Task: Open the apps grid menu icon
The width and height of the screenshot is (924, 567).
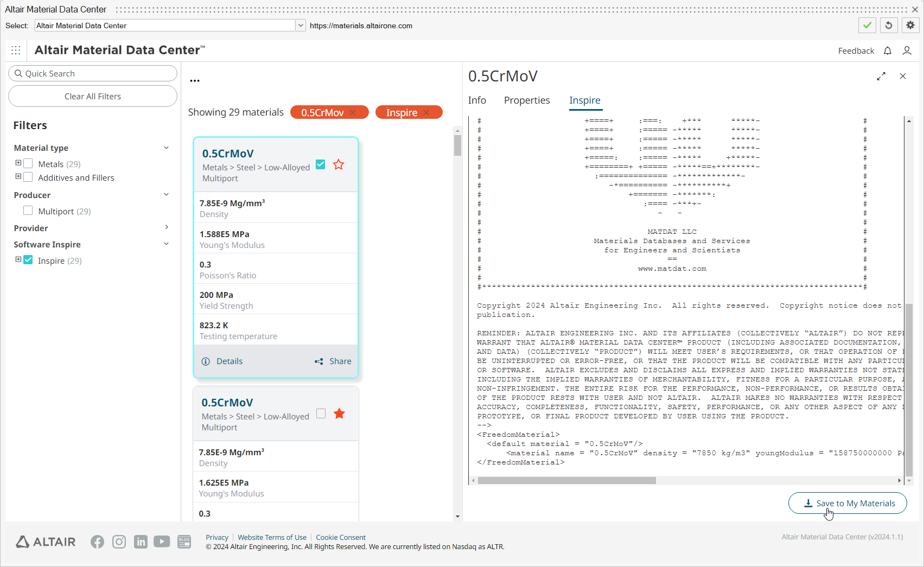Action: (16, 50)
